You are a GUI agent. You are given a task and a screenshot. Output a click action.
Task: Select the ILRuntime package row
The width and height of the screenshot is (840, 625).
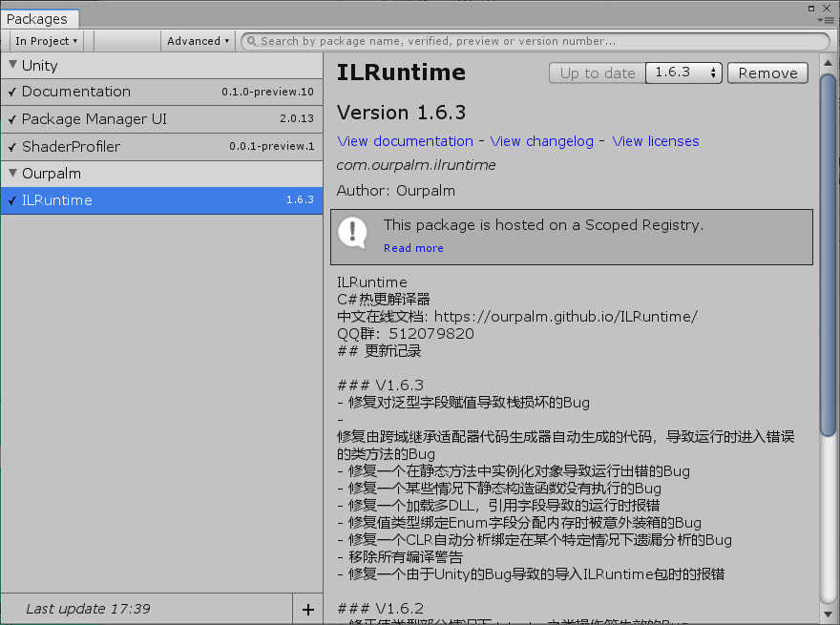pyautogui.click(x=161, y=200)
